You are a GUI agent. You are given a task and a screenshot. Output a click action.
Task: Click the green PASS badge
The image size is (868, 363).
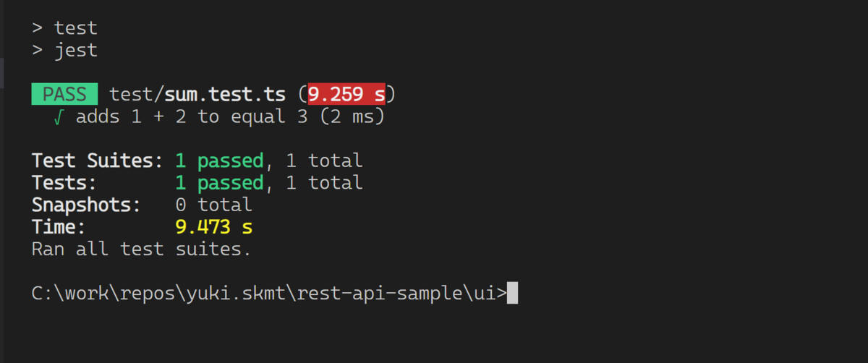65,94
